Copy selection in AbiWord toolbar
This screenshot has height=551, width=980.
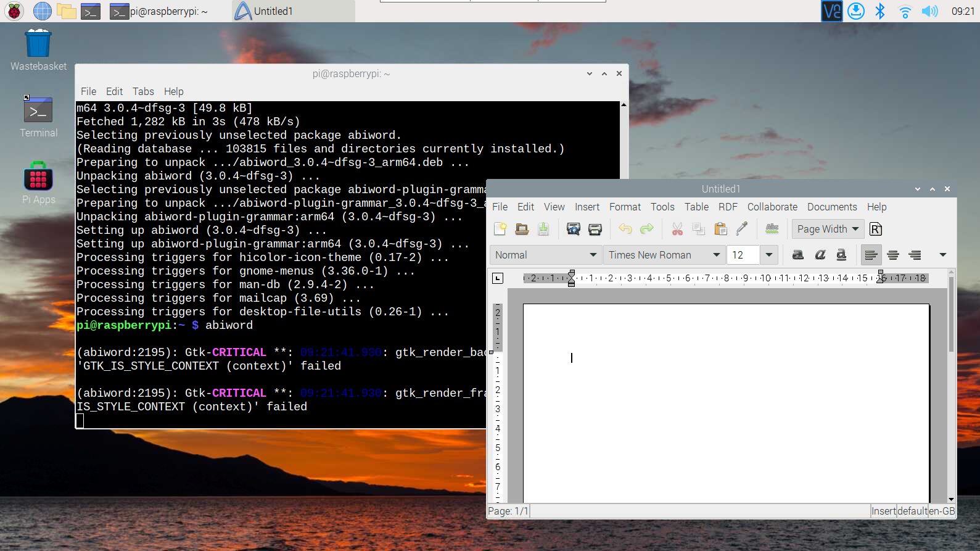(699, 229)
